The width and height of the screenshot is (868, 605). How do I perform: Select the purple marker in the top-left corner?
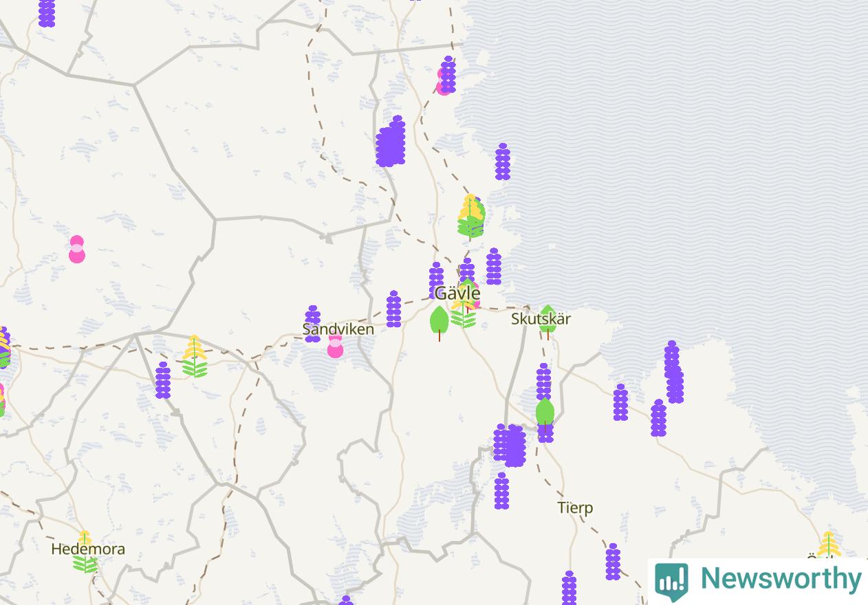[47, 12]
